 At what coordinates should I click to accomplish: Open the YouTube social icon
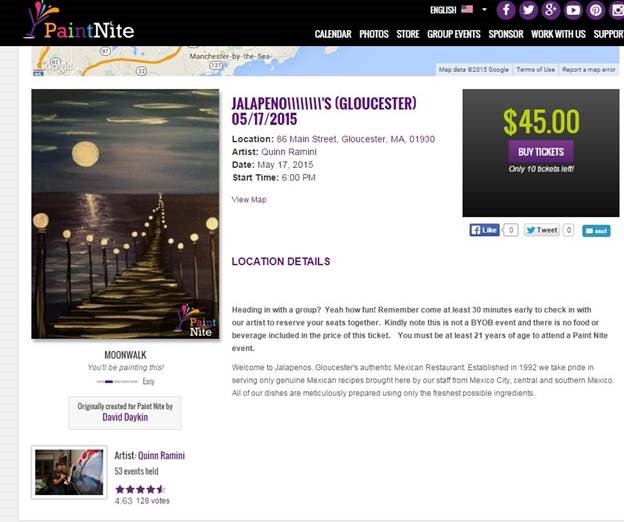point(573,10)
